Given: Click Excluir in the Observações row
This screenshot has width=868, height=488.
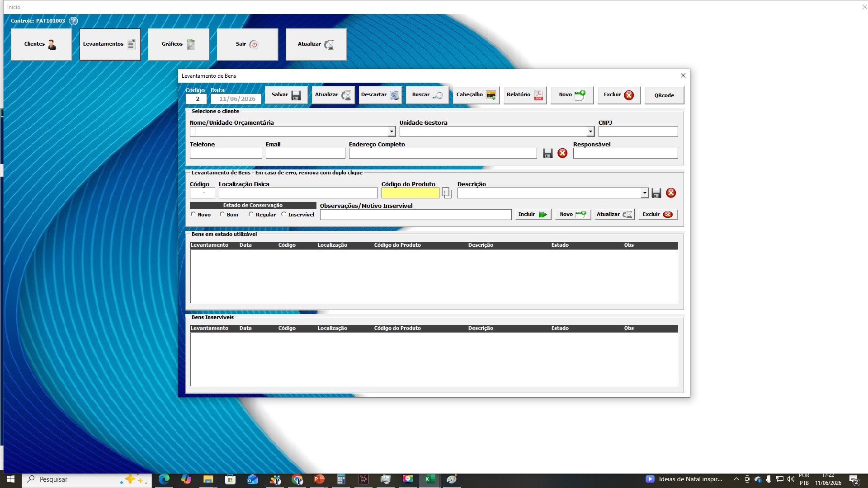Looking at the screenshot, I should tap(658, 215).
